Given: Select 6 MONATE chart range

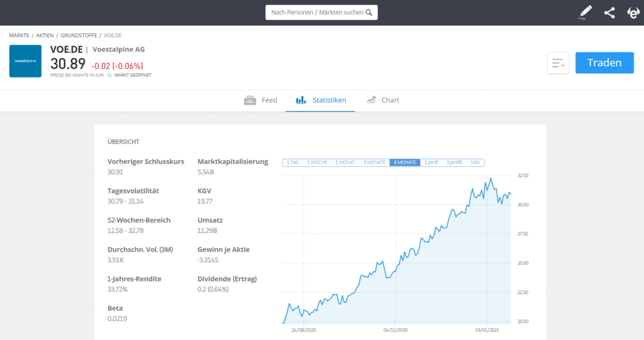Looking at the screenshot, I should click(405, 163).
